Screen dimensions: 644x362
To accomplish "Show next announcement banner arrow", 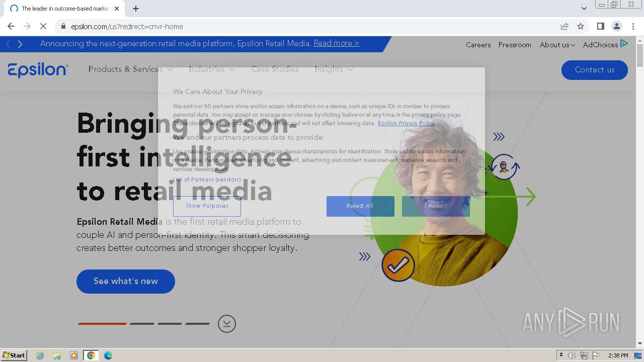I will coord(20,44).
